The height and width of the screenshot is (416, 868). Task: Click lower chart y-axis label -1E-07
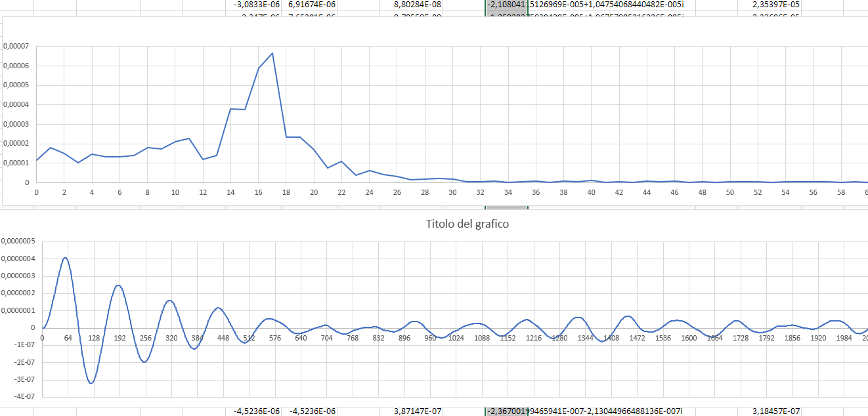23,345
